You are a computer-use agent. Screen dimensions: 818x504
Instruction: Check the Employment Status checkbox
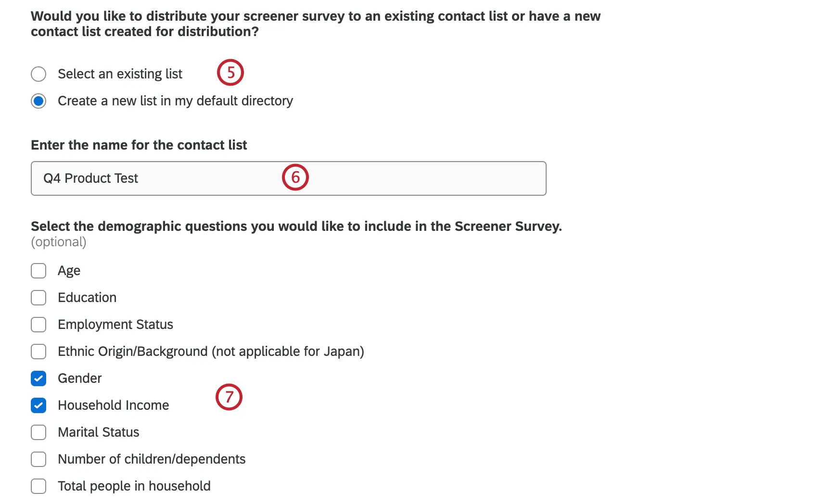click(x=38, y=325)
